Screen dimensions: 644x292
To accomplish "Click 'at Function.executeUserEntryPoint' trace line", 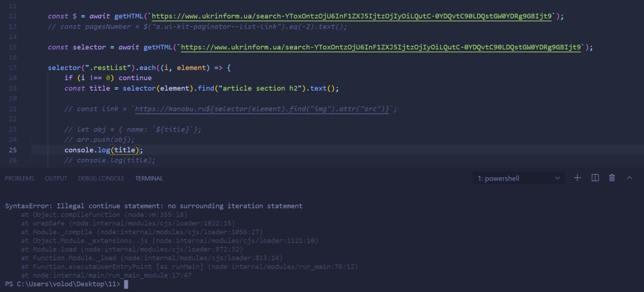I will (190, 266).
